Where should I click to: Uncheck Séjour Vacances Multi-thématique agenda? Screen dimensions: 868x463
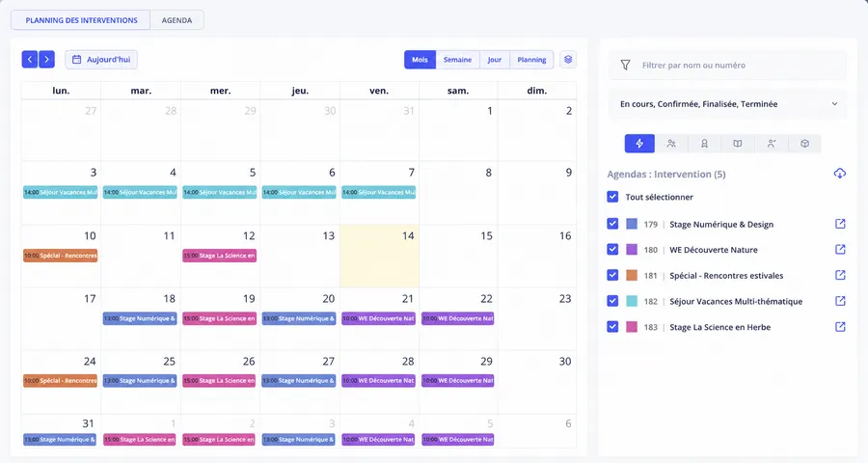coord(612,301)
